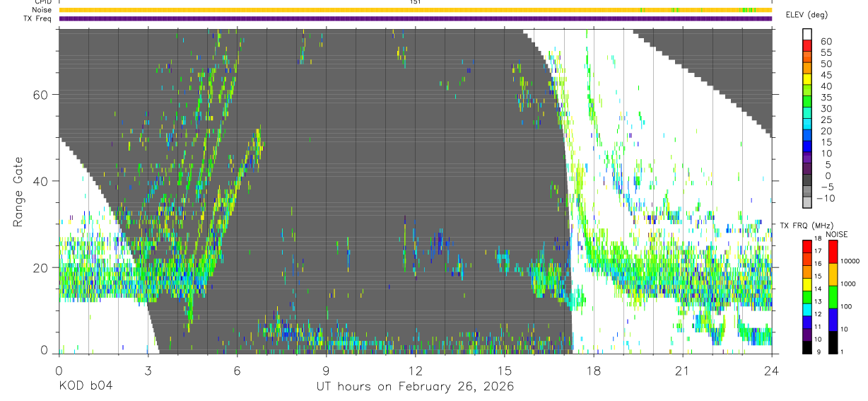This screenshot has height=401, width=868.
Task: Click x-axis tick label '6'
Action: (x=237, y=371)
